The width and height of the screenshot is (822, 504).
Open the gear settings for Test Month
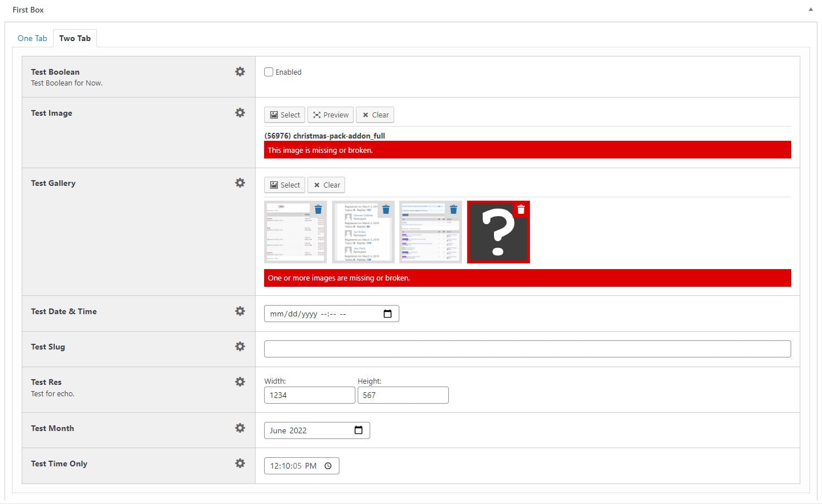[x=240, y=428]
